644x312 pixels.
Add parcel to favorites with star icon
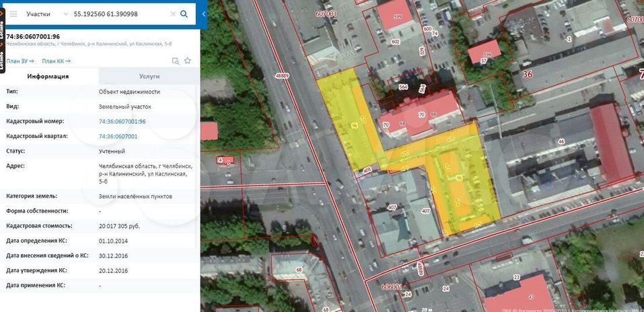click(x=188, y=61)
